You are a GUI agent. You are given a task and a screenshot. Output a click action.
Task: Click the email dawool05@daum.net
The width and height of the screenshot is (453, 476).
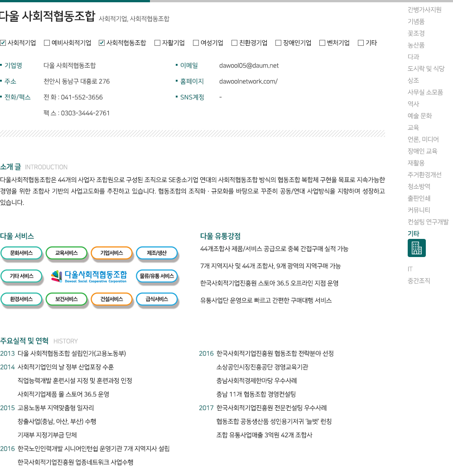tap(249, 66)
